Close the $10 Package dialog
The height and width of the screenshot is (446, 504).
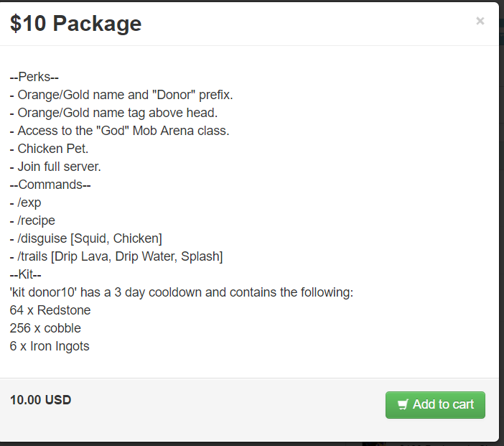pos(480,21)
